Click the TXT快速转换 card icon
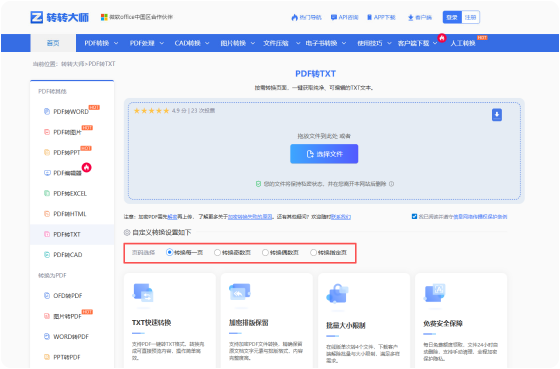The width and height of the screenshot is (560, 369). 143,293
